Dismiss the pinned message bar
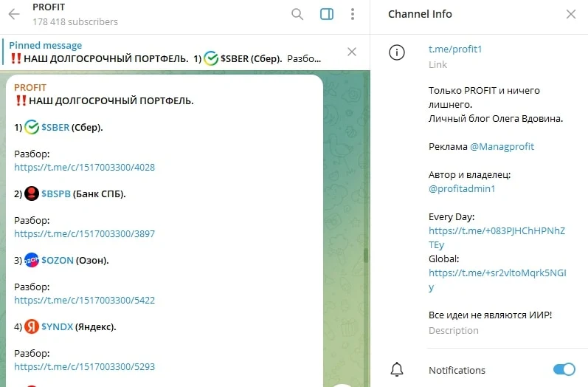This screenshot has height=387, width=588. pyautogui.click(x=352, y=52)
